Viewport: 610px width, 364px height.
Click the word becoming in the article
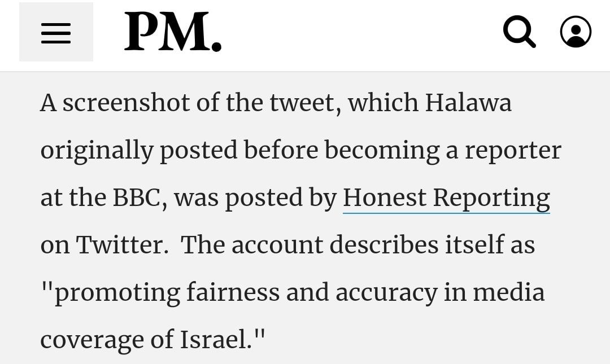click(382, 151)
